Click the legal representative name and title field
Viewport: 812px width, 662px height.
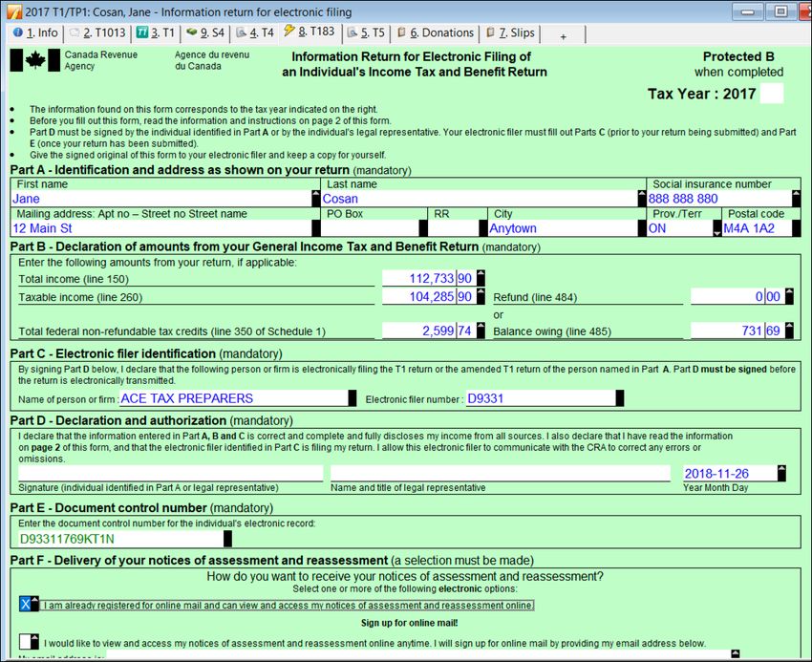[501, 474]
